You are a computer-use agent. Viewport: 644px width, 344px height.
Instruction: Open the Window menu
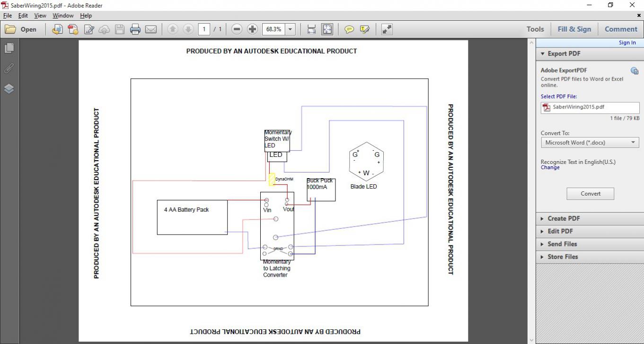pos(63,16)
